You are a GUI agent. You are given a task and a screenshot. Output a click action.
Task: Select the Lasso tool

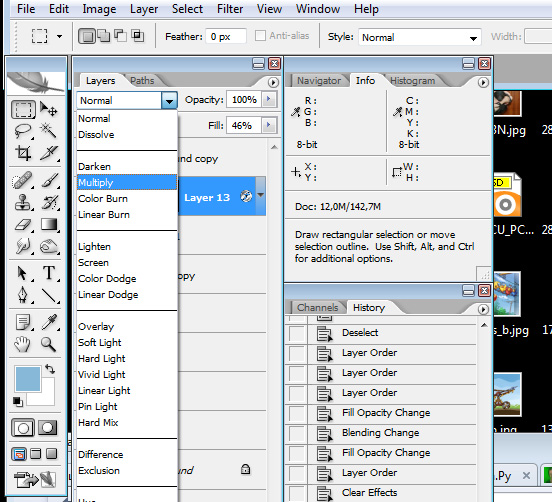[23, 131]
